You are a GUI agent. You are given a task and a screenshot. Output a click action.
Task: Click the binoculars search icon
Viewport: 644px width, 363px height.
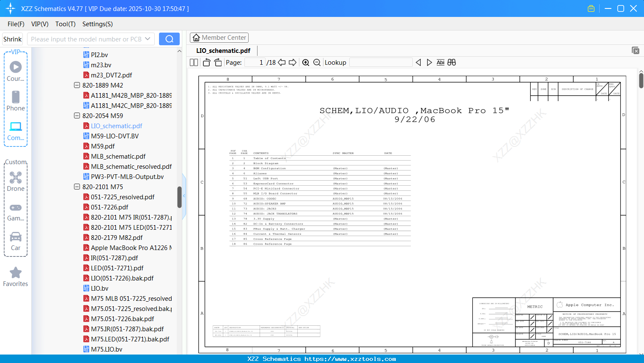coord(452,63)
